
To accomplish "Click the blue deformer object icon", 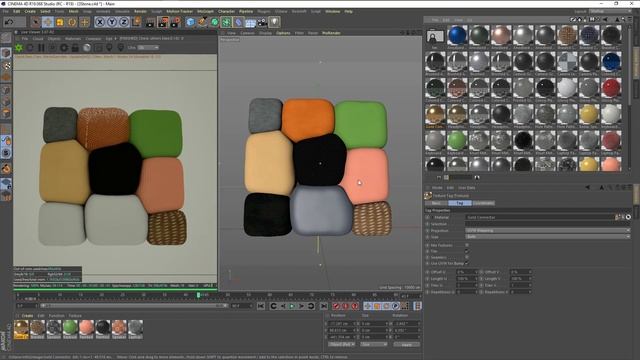I will tap(238, 22).
